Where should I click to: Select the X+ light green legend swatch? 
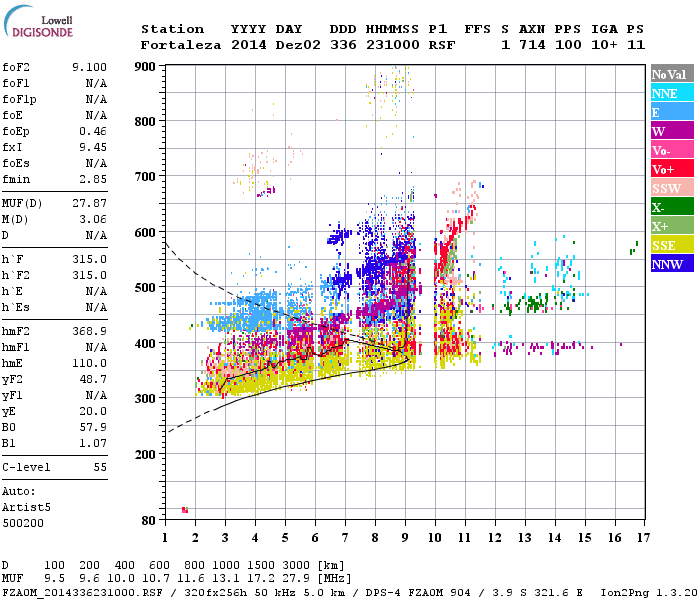[x=672, y=226]
